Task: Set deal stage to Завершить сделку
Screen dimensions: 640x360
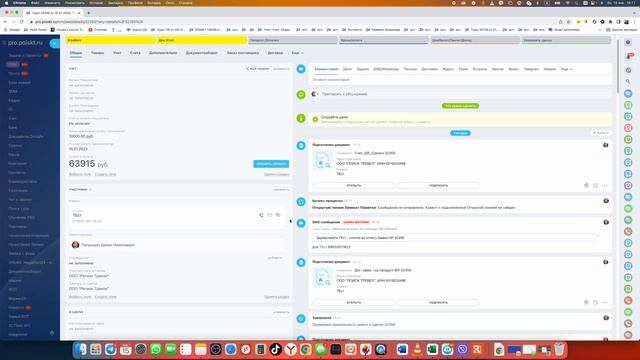Action: click(566, 40)
